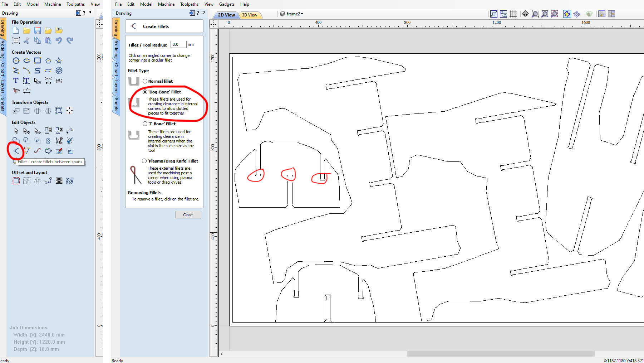Toggle pin on Create Fillets Drawing panel
The height and width of the screenshot is (363, 644).
pyautogui.click(x=204, y=13)
